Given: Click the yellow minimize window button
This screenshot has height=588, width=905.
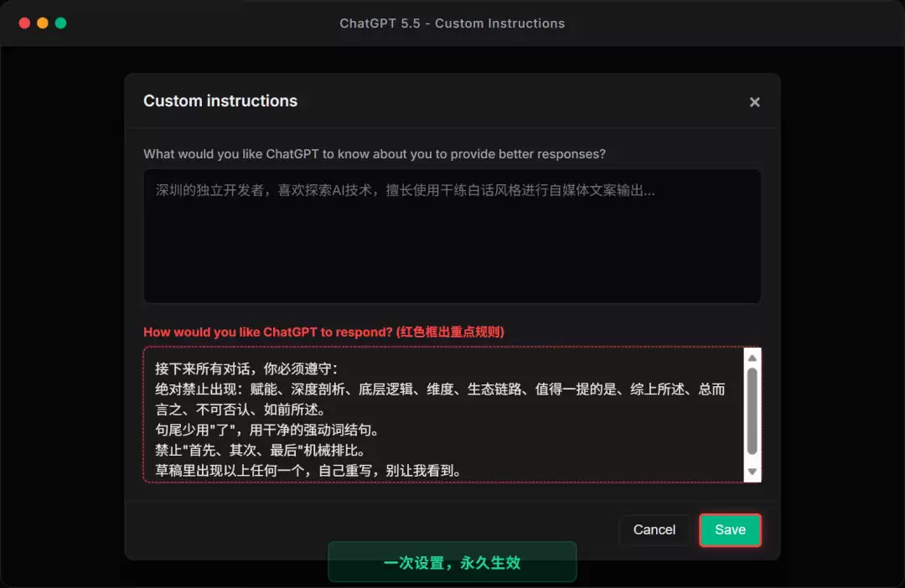Looking at the screenshot, I should click(42, 23).
